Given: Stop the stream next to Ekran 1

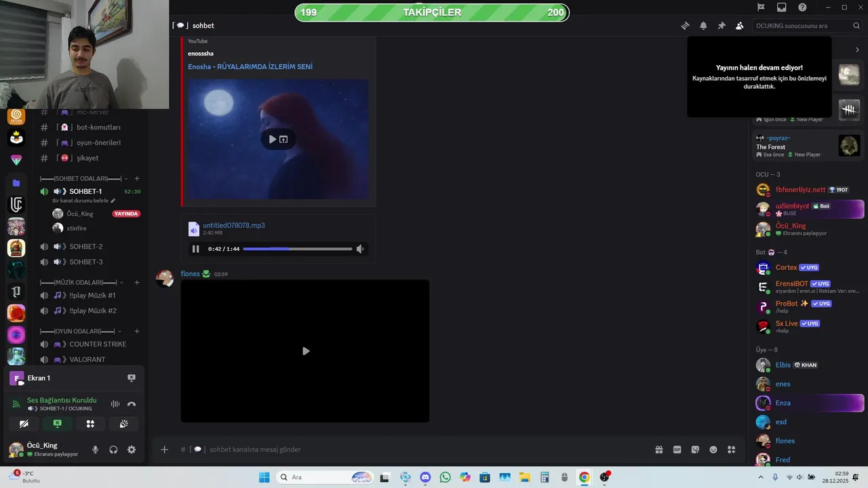Looking at the screenshot, I should coord(132,378).
